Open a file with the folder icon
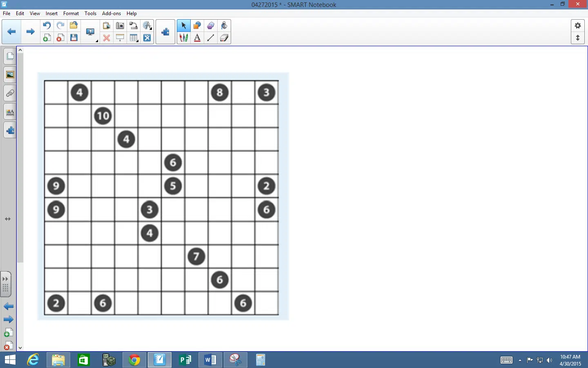The image size is (588, 368). click(x=74, y=26)
